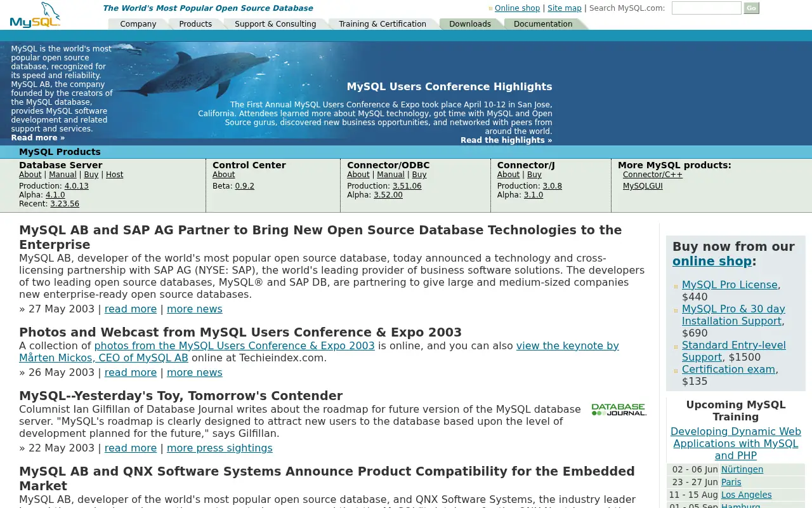
Task: Select Database Server alpha version 4.1.0
Action: coord(55,195)
